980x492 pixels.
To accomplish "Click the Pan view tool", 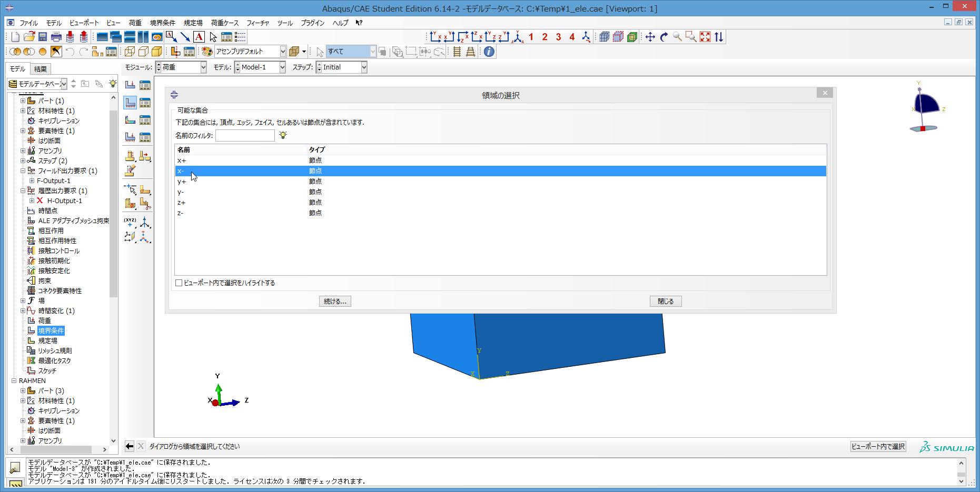I will coord(650,37).
